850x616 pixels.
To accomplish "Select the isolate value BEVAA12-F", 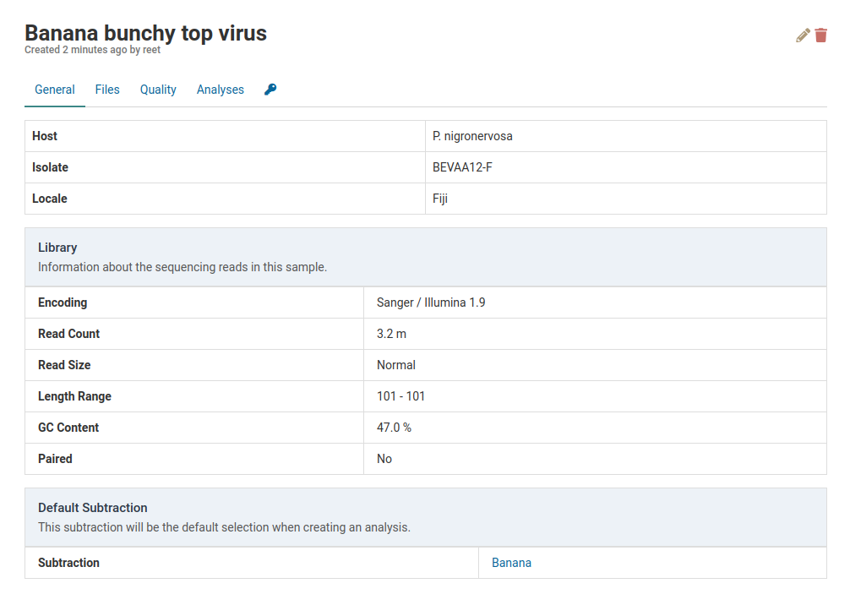I will tap(462, 167).
